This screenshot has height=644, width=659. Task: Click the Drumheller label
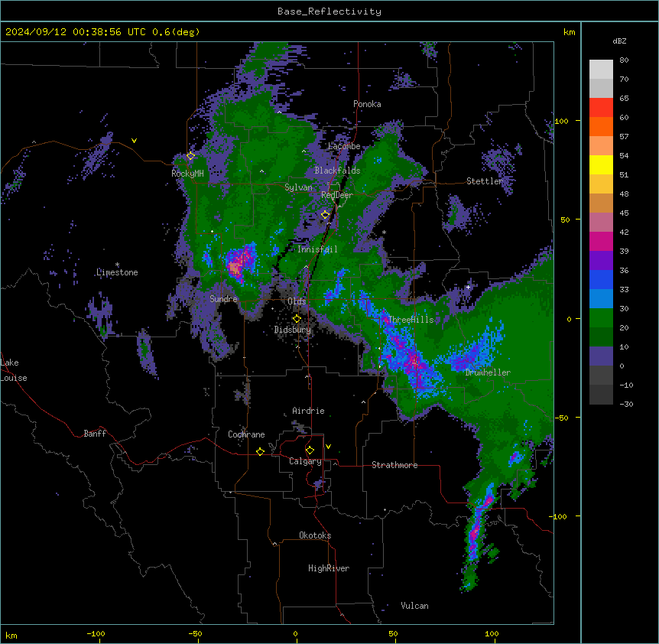488,372
